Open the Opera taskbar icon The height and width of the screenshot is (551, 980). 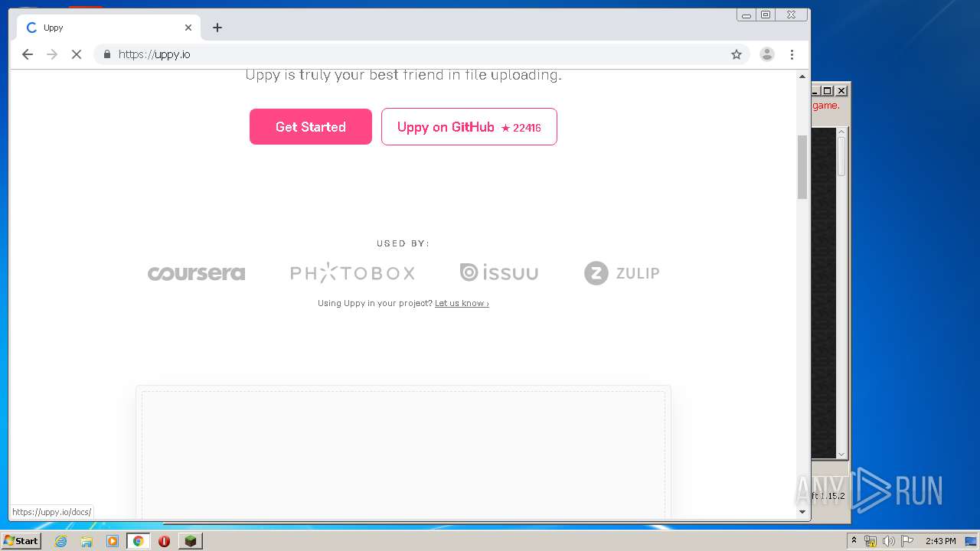(164, 541)
